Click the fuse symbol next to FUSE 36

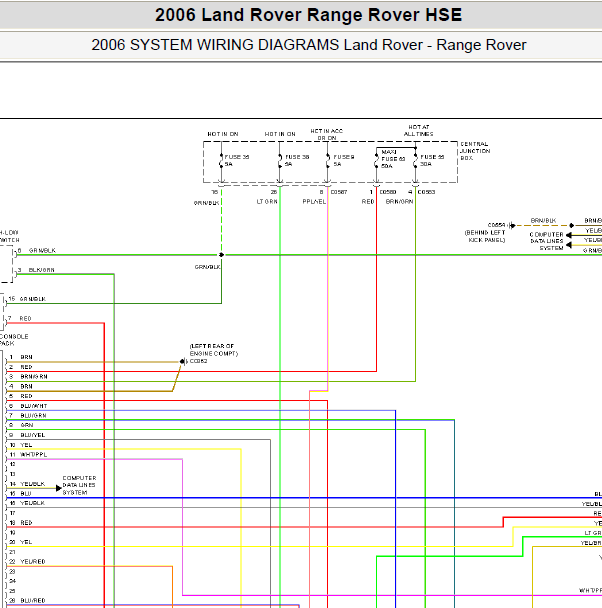[x=221, y=161]
